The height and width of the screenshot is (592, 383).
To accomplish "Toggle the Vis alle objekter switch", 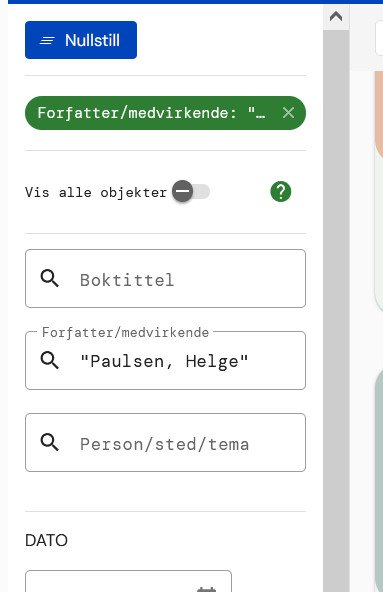I will [191, 192].
